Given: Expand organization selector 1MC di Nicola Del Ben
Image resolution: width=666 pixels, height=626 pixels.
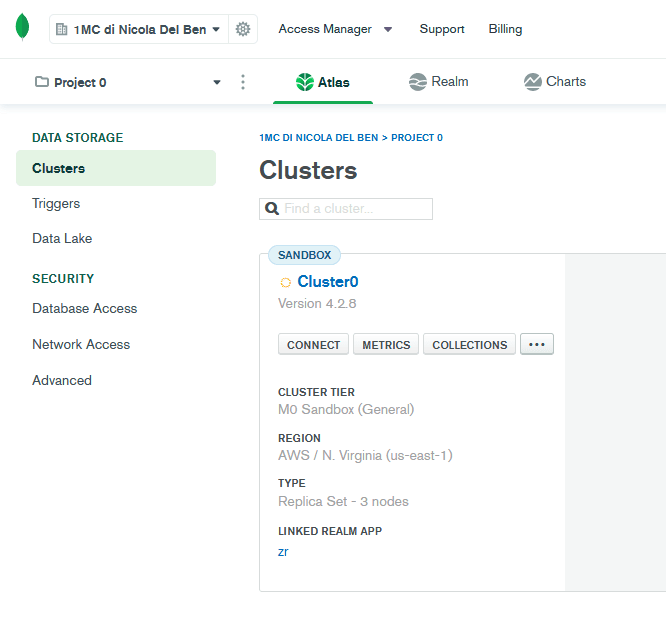Looking at the screenshot, I should tap(139, 29).
